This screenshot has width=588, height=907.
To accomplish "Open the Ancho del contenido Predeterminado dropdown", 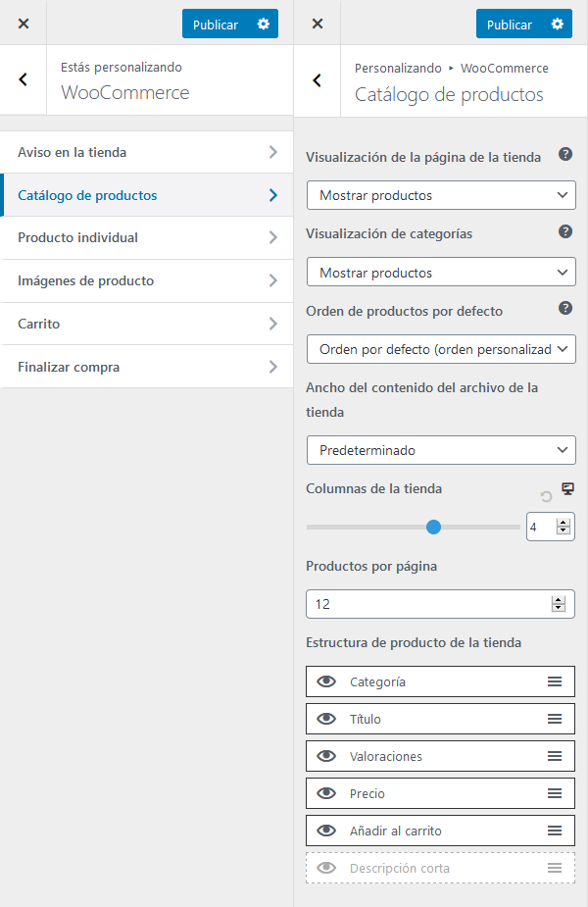I will pyautogui.click(x=440, y=450).
